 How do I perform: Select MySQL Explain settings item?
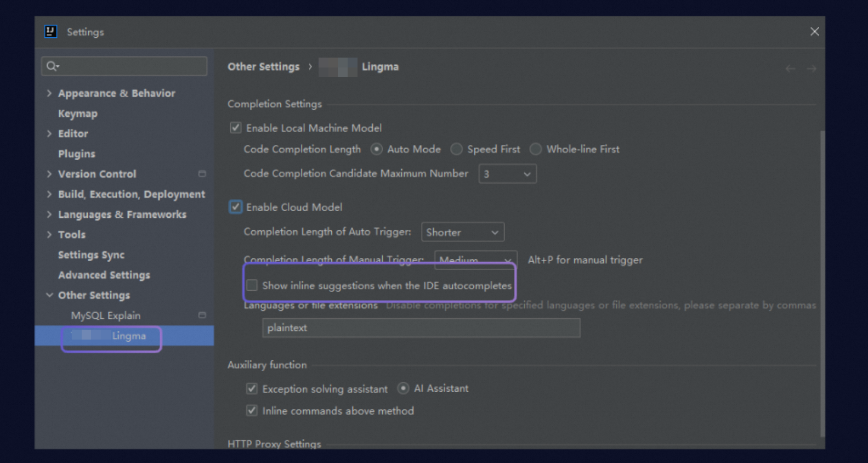coord(106,315)
